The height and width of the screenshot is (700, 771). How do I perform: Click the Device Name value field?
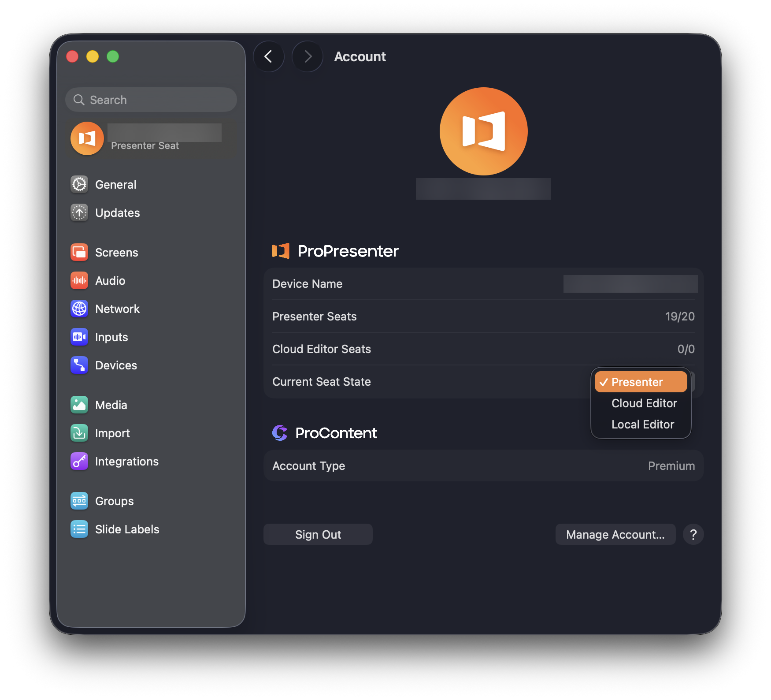(630, 284)
